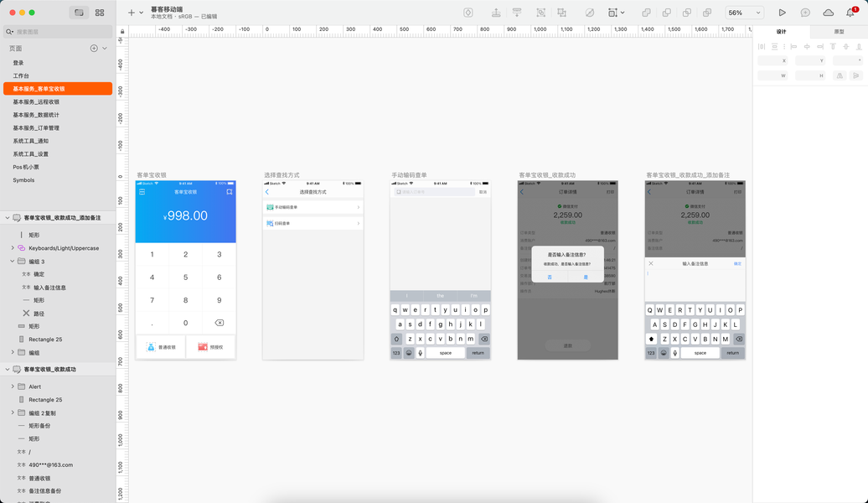Click align vertical middle icon

click(846, 47)
